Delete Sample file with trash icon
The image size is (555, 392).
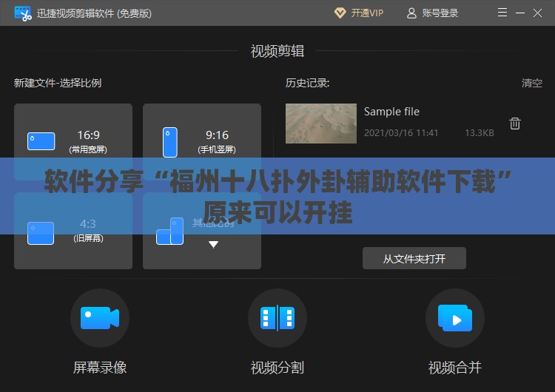[x=514, y=124]
